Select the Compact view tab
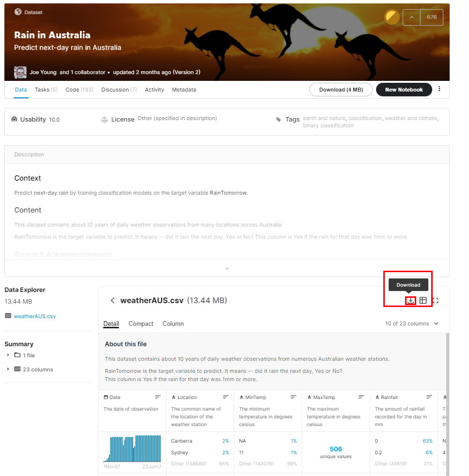The width and height of the screenshot is (469, 476). [x=141, y=323]
